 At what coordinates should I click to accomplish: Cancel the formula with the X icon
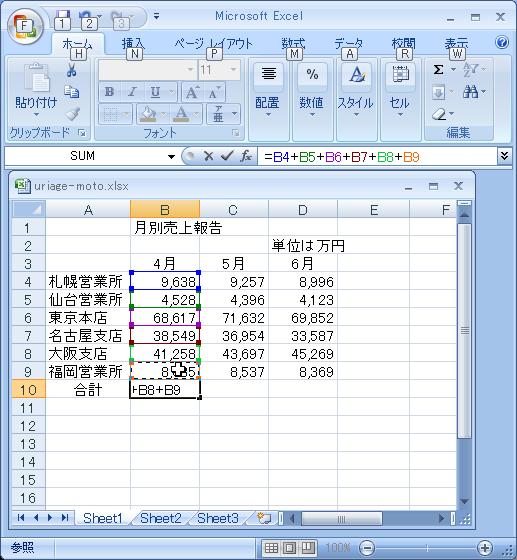[209, 156]
